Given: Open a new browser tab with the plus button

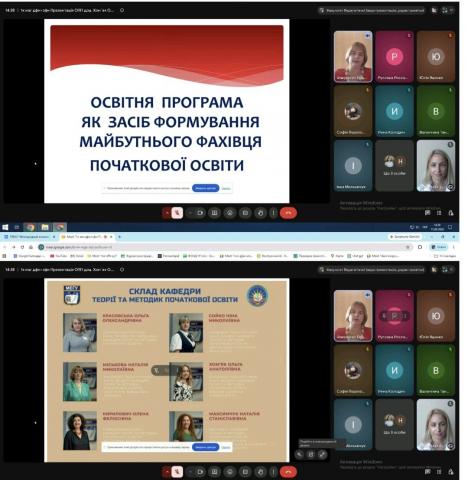Looking at the screenshot, I should point(120,237).
